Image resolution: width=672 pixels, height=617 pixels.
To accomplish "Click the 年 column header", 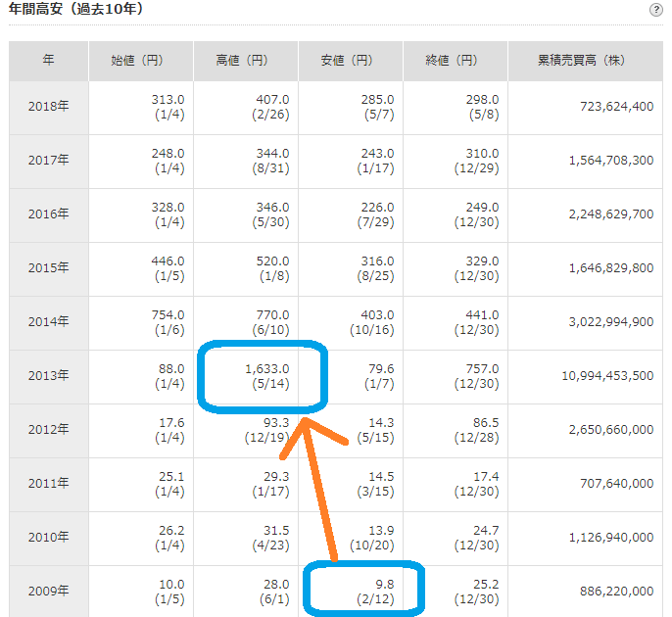I will pyautogui.click(x=49, y=61).
